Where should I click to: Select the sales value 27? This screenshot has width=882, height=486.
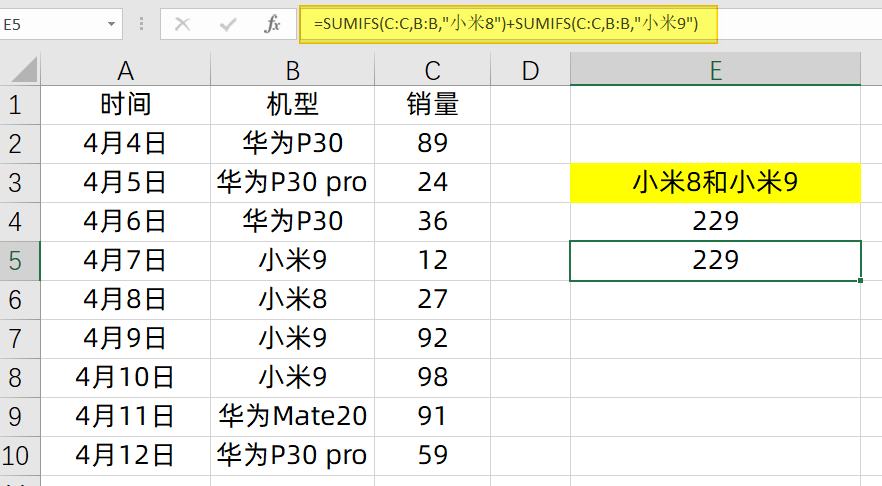pyautogui.click(x=432, y=299)
